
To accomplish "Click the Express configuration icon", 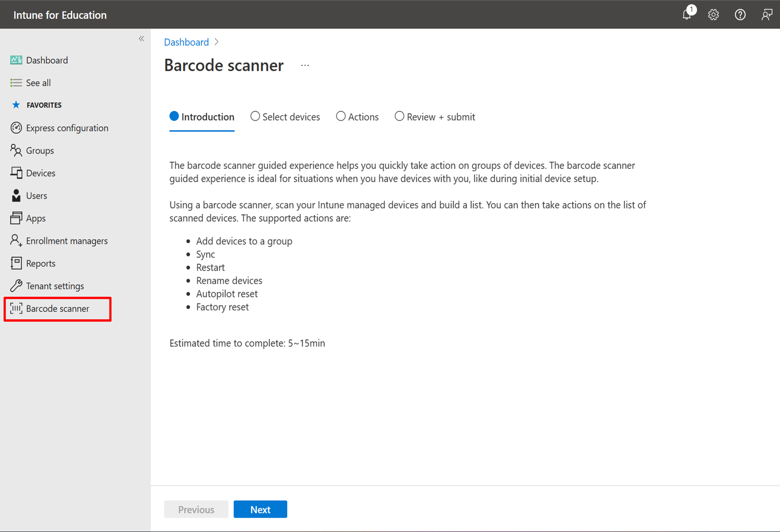I will [x=16, y=128].
